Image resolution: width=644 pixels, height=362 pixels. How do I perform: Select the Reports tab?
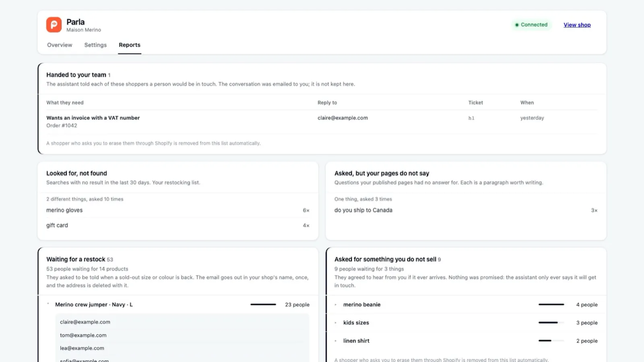point(130,45)
